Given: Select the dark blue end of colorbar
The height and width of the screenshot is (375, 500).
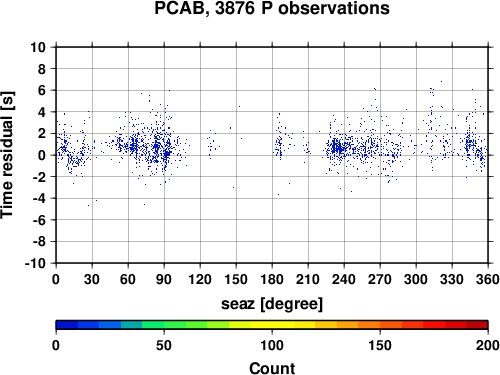Looking at the screenshot, I should coord(67,325).
